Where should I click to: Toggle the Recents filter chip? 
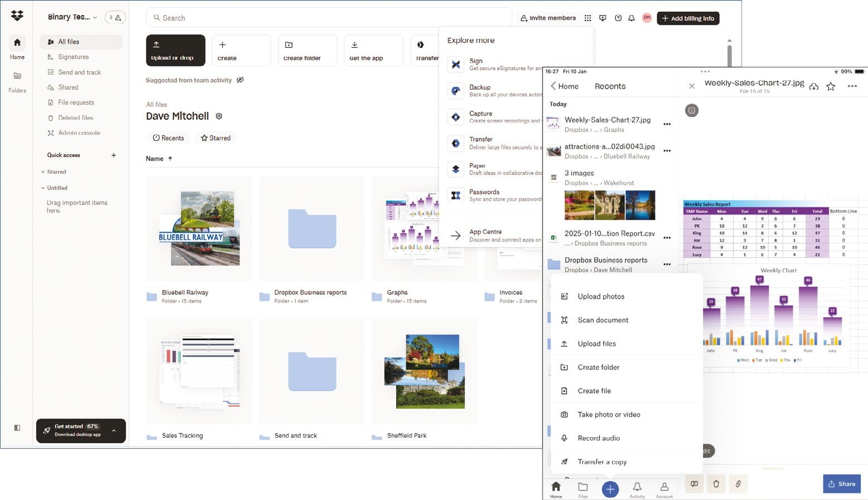click(x=168, y=138)
